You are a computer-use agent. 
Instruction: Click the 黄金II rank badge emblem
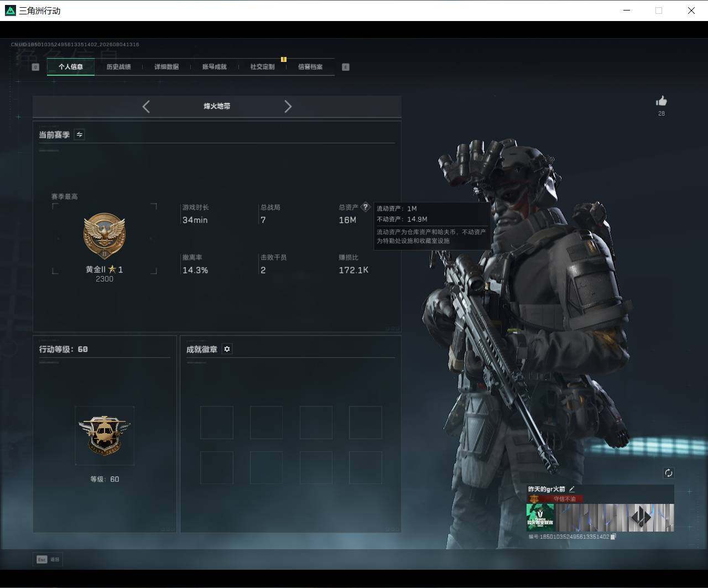coord(105,237)
